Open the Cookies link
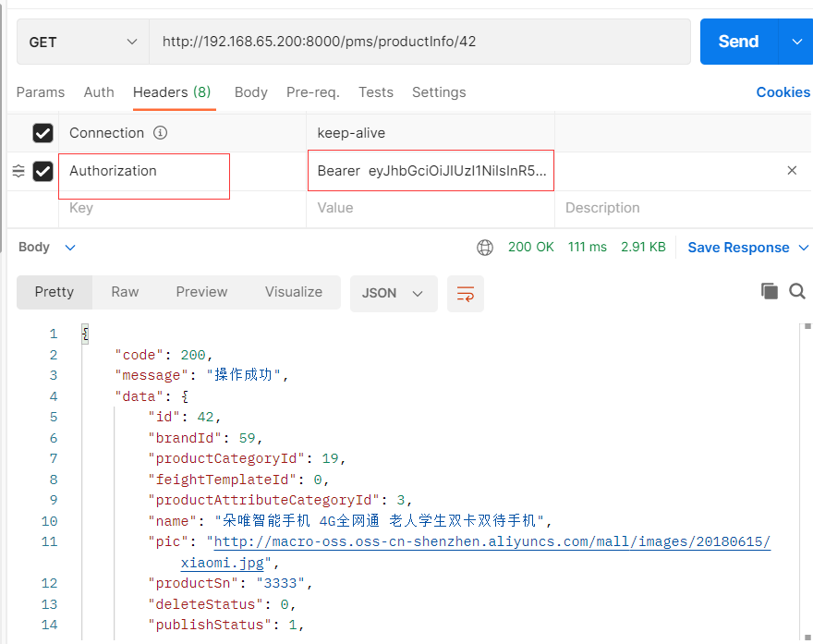Image resolution: width=813 pixels, height=644 pixels. pyautogui.click(x=783, y=92)
